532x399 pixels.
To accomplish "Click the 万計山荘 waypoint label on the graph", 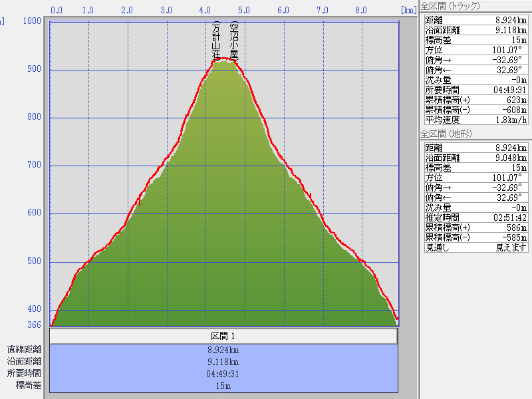I will click(x=216, y=41).
